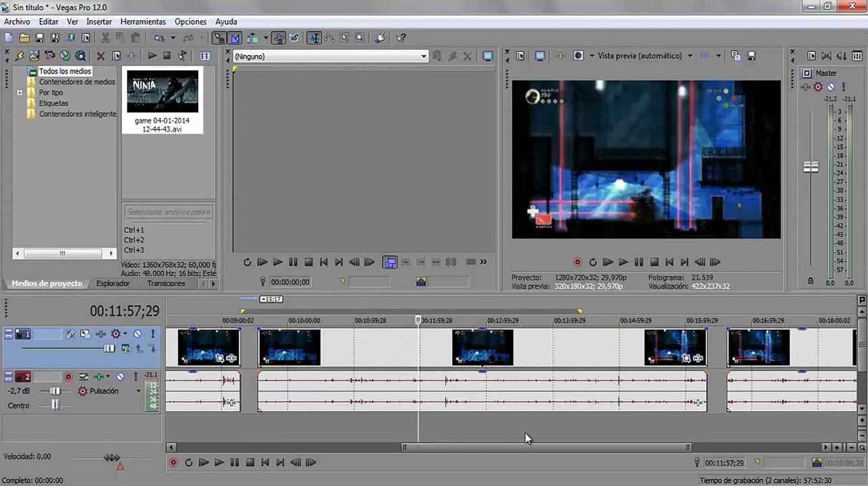Click the Split Screen View icon in preview

pos(578,56)
